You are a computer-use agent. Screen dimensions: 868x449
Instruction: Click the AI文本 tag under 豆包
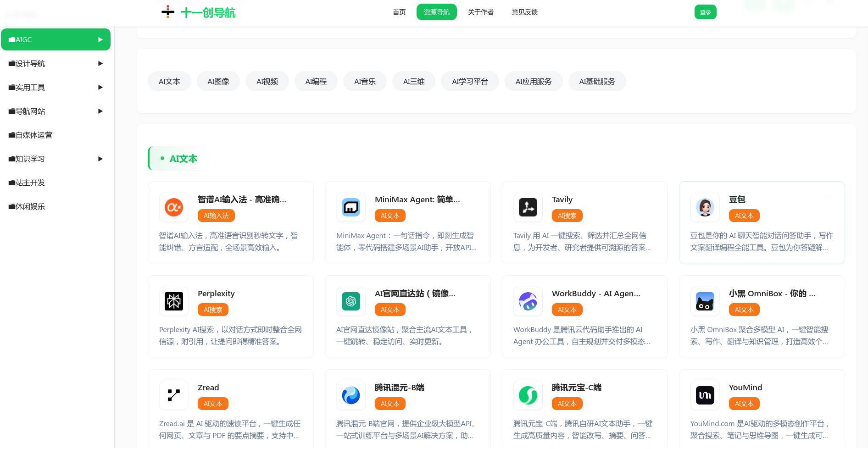(x=744, y=216)
